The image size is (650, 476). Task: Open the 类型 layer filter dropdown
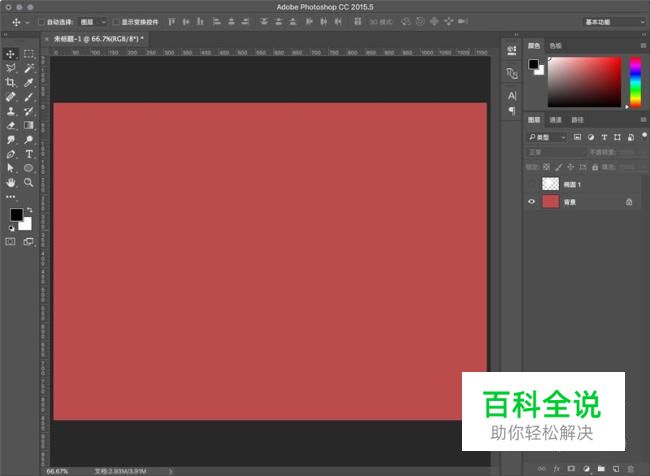point(548,136)
